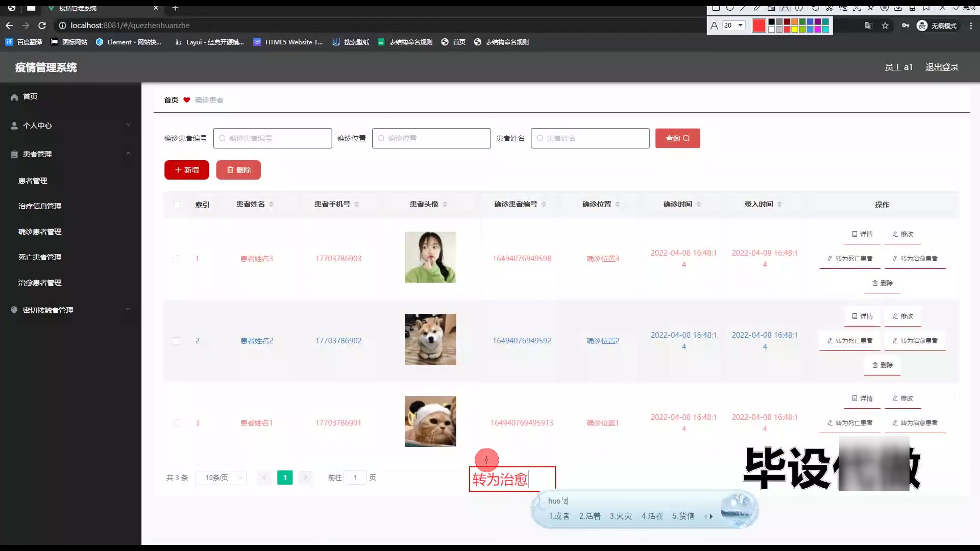Sort by 患者姓名 column arrows
The width and height of the screenshot is (980, 551).
(x=271, y=204)
